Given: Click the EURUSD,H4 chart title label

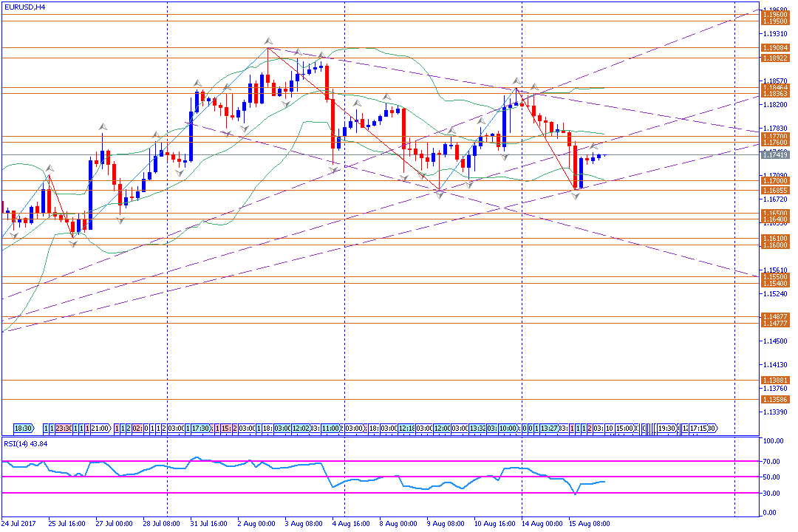Looking at the screenshot, I should [x=24, y=7].
